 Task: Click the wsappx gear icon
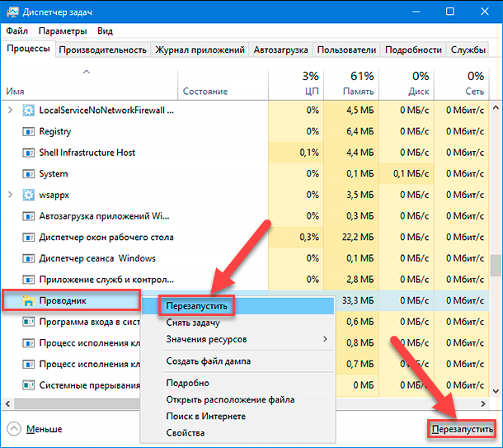click(x=28, y=195)
